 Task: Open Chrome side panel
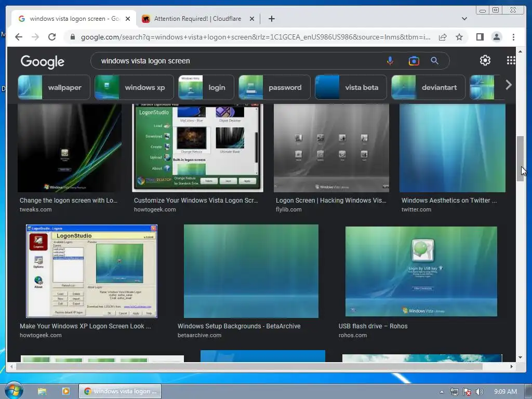(480, 37)
